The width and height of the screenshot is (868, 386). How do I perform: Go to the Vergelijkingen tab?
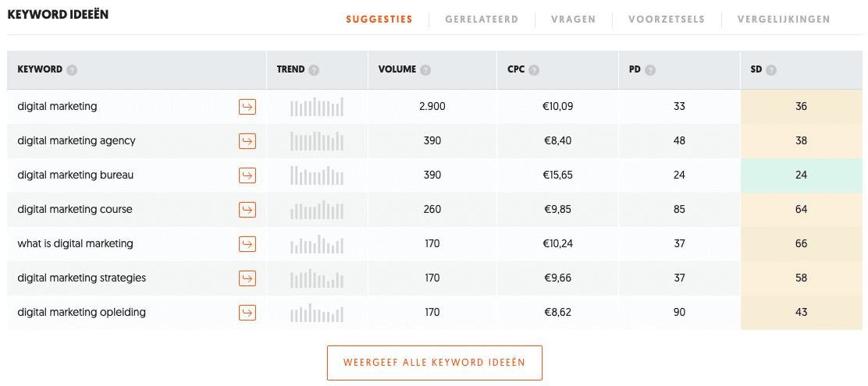(784, 19)
